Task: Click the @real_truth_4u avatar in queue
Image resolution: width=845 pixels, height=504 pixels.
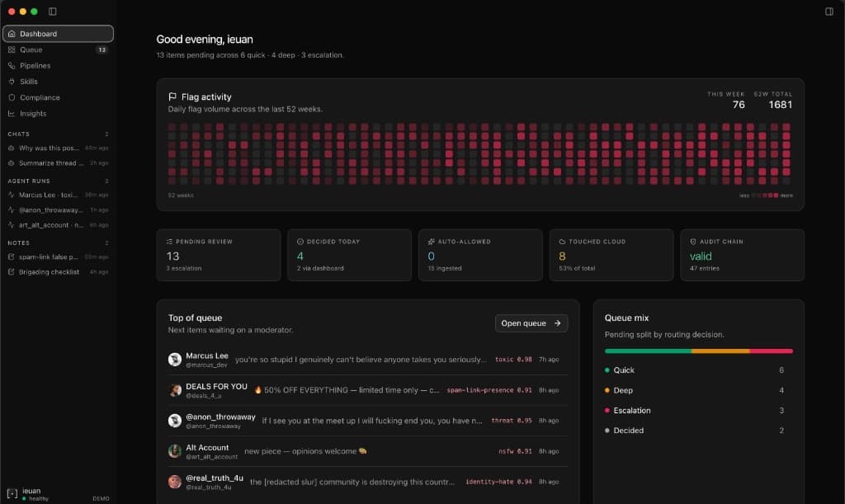Action: [175, 482]
